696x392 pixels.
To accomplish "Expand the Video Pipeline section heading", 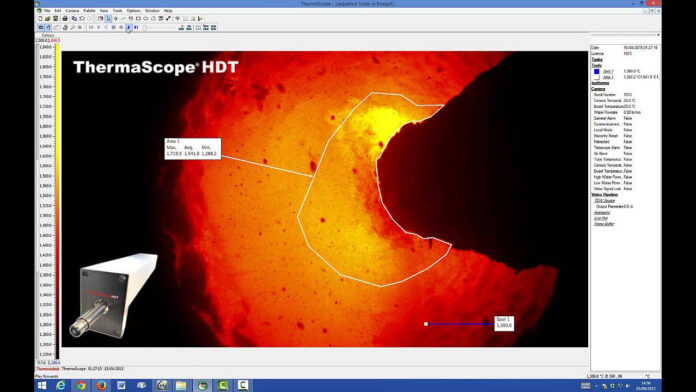I will click(604, 194).
